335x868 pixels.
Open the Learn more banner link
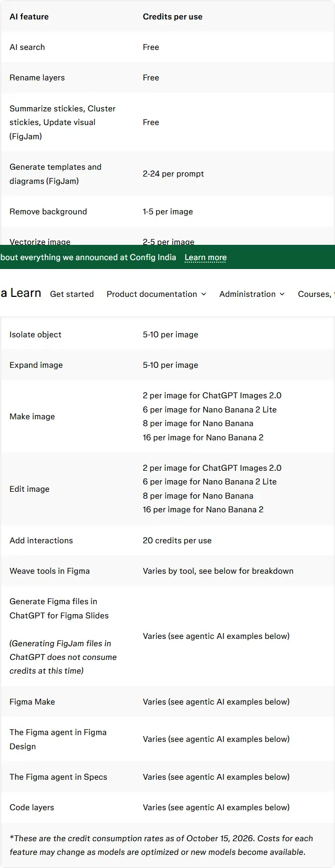pos(206,257)
